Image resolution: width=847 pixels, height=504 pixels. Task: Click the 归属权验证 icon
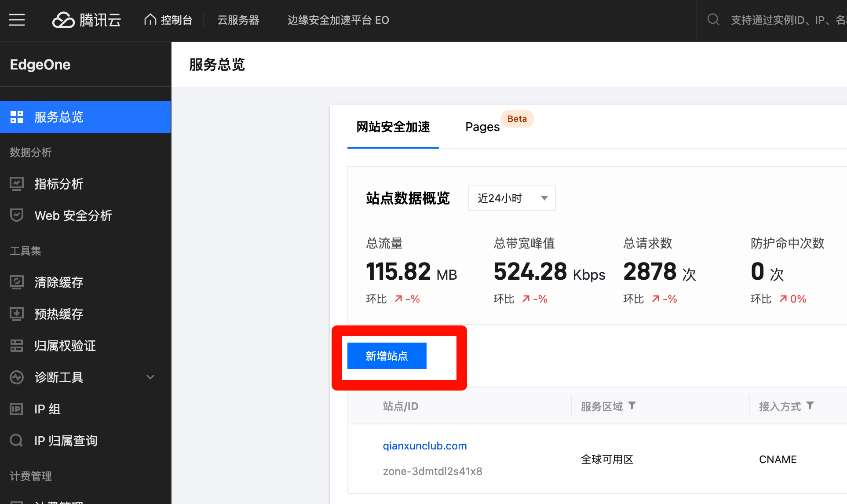tap(17, 346)
